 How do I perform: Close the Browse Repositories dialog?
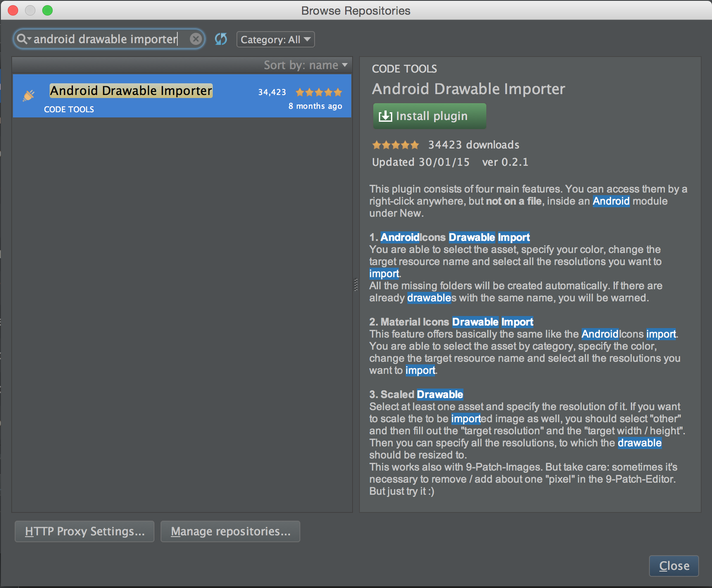674,566
